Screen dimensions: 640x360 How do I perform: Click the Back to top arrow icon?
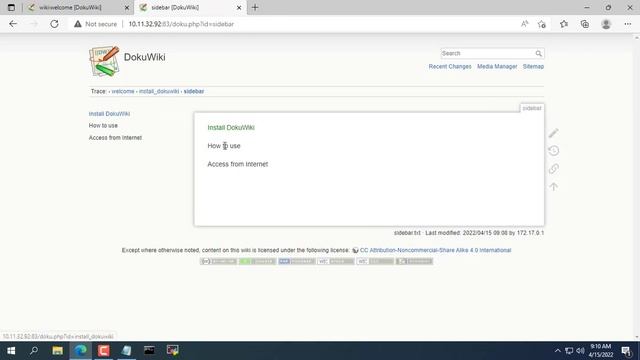coord(553,187)
